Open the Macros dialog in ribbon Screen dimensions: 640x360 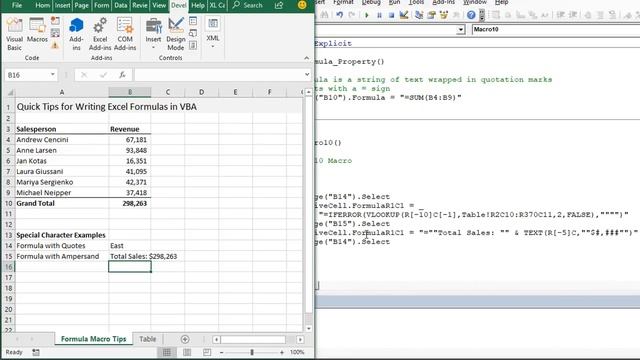coord(37,31)
